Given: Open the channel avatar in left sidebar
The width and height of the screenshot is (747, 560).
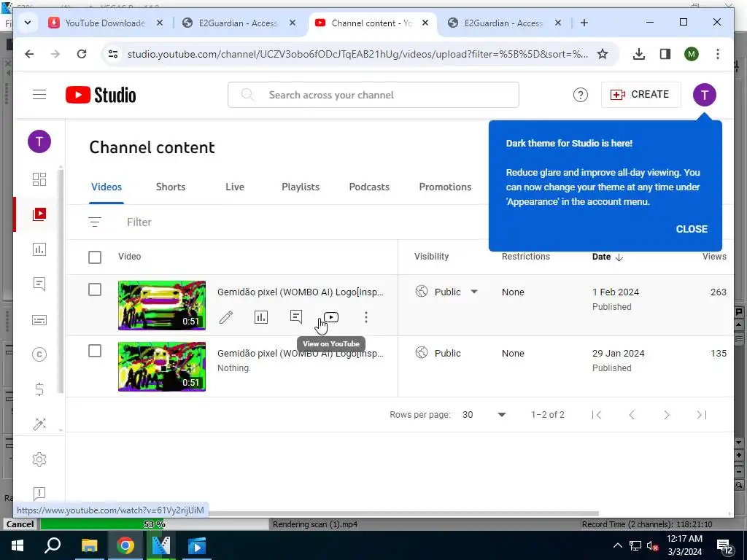Looking at the screenshot, I should point(39,141).
